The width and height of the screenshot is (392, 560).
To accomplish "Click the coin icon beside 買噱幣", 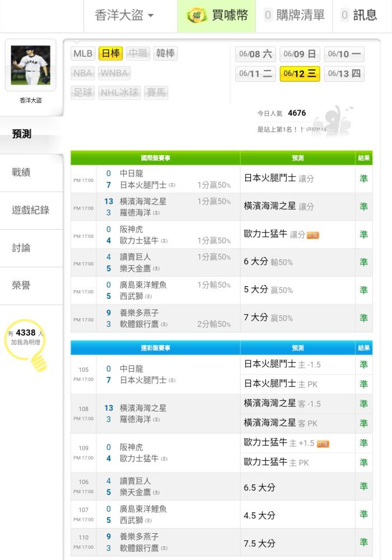I will [x=197, y=15].
